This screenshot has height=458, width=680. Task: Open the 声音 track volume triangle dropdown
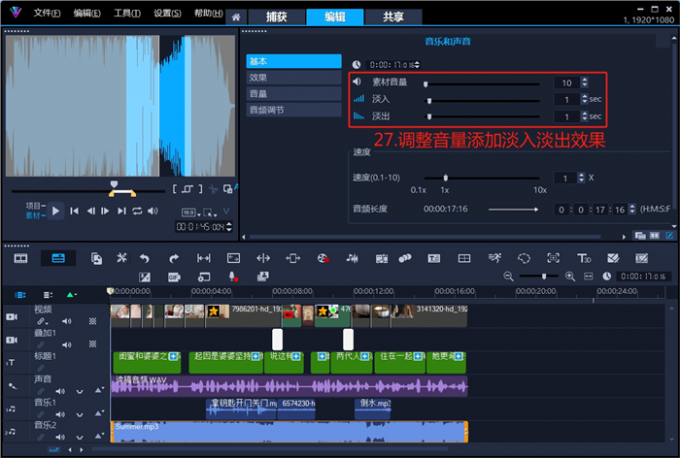[99, 389]
